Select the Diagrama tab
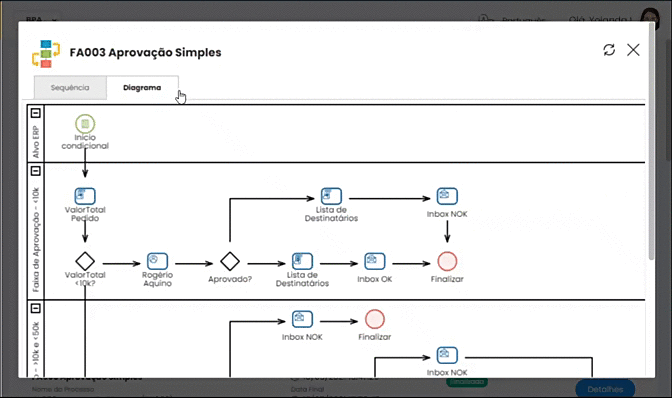Viewport: 672px width, 398px height. (142, 87)
